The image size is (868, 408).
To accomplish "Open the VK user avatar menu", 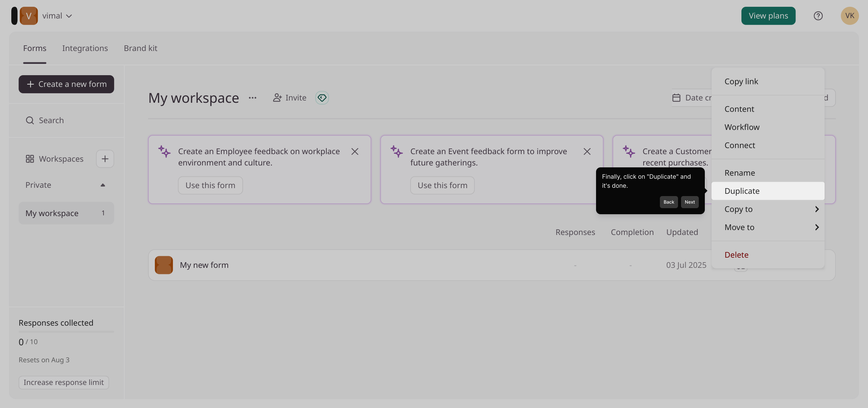I will [x=850, y=16].
